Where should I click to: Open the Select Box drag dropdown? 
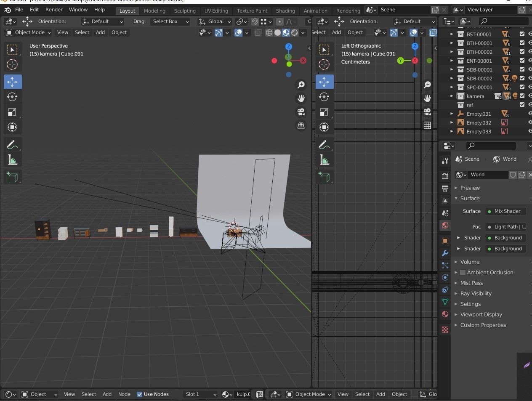170,21
